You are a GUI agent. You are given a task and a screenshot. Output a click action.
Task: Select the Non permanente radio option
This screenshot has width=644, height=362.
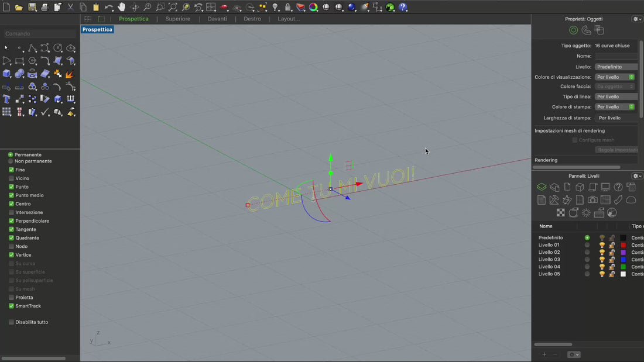11,161
